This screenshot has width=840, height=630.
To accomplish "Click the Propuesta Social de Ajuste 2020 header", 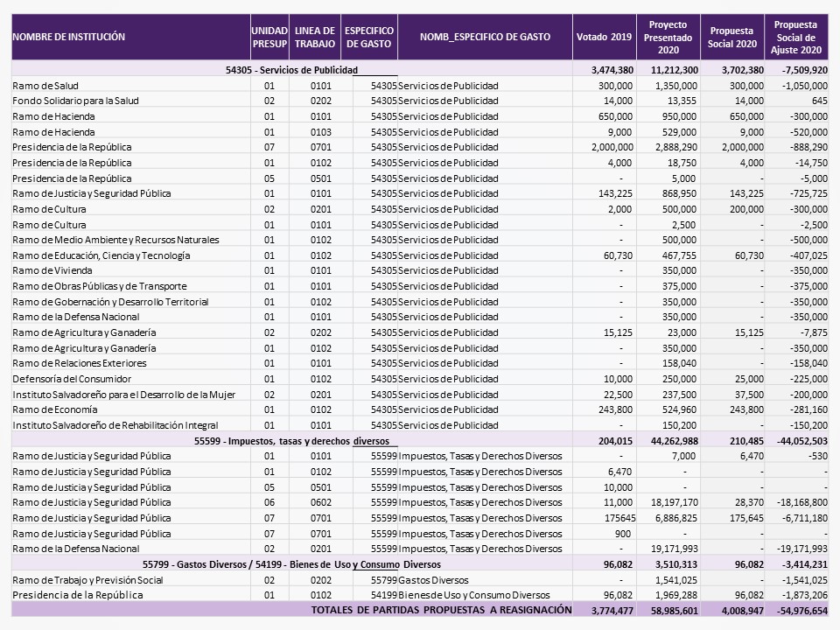I will 795,37.
